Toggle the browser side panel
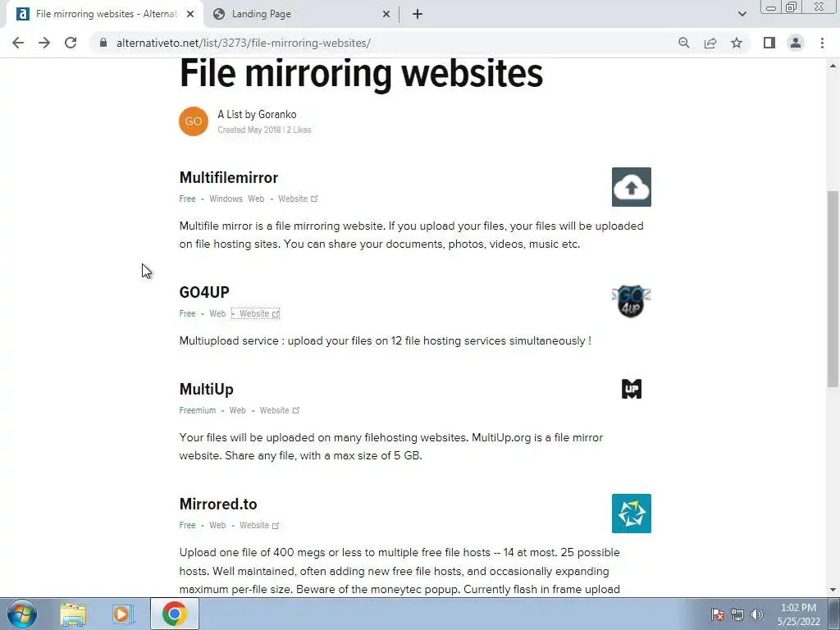The height and width of the screenshot is (630, 840). [769, 43]
